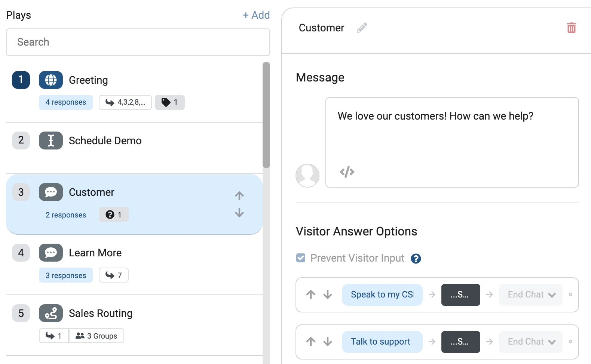Click the dark ...S... block in Speak to my CS row

(x=460, y=294)
